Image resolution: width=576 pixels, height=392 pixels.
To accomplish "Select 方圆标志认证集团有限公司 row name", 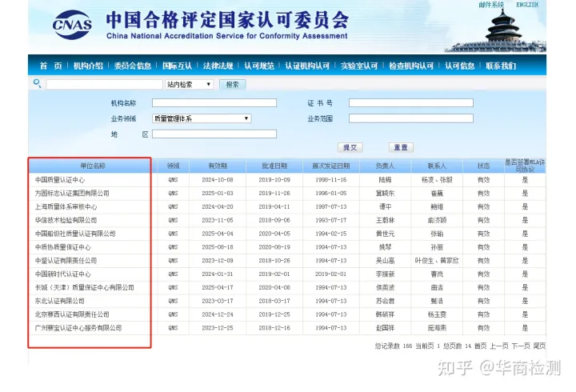I will click(72, 194).
